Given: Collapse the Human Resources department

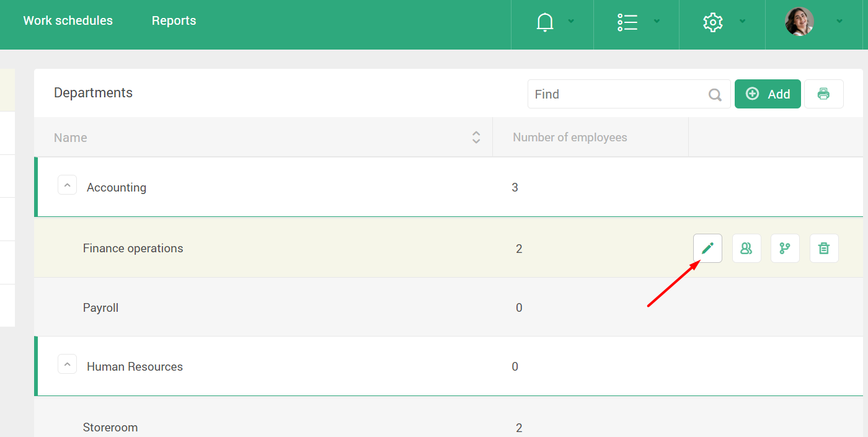Looking at the screenshot, I should point(67,364).
